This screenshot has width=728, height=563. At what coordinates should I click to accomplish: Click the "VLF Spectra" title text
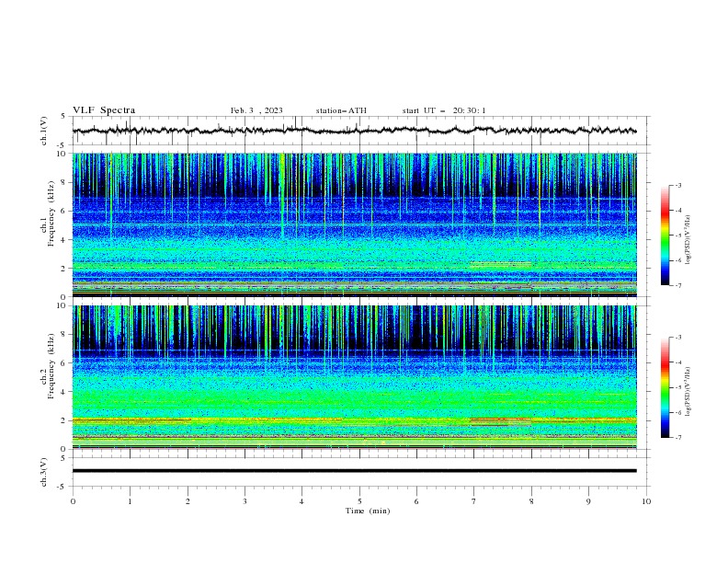[104, 110]
